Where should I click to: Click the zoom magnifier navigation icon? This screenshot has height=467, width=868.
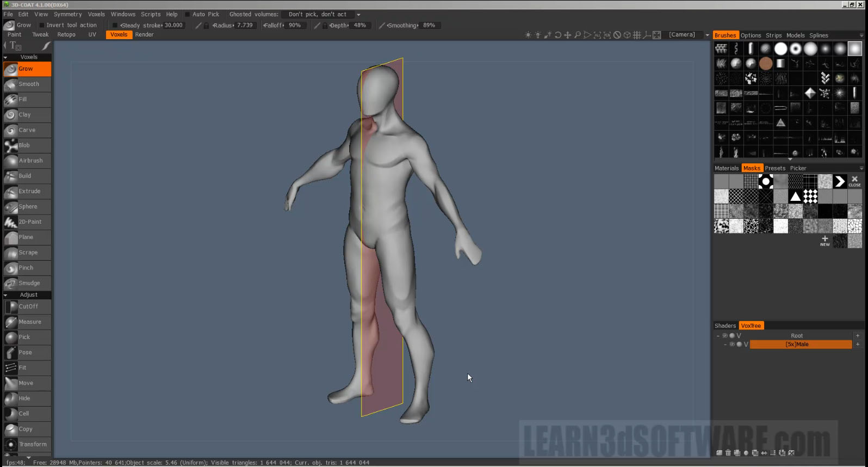(578, 35)
